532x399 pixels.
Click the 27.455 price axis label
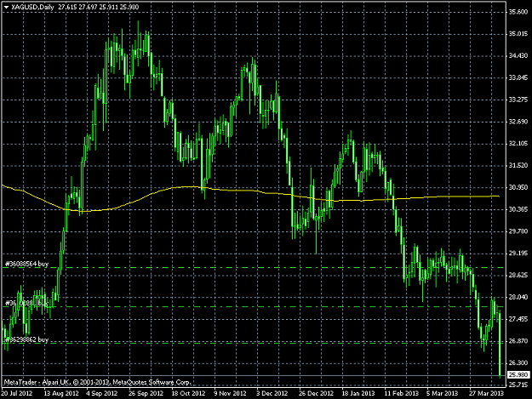coord(518,319)
